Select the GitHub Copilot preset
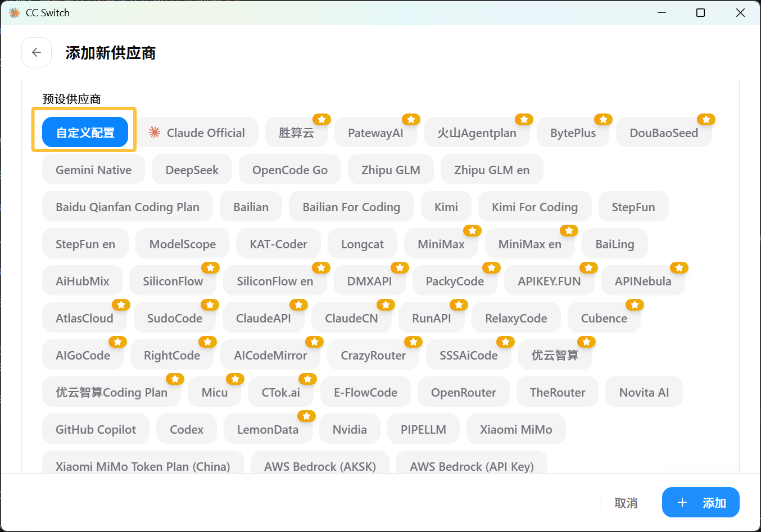761x532 pixels. pyautogui.click(x=96, y=429)
